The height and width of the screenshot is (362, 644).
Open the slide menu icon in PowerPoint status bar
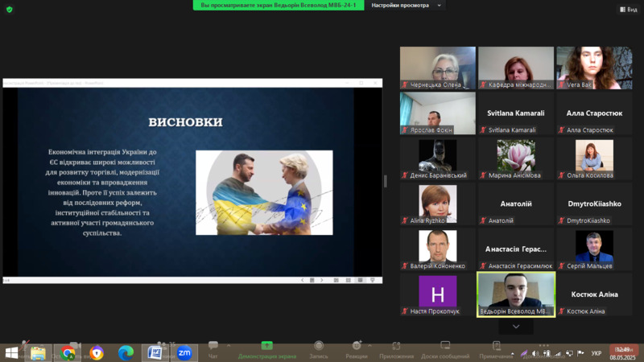[x=312, y=280]
